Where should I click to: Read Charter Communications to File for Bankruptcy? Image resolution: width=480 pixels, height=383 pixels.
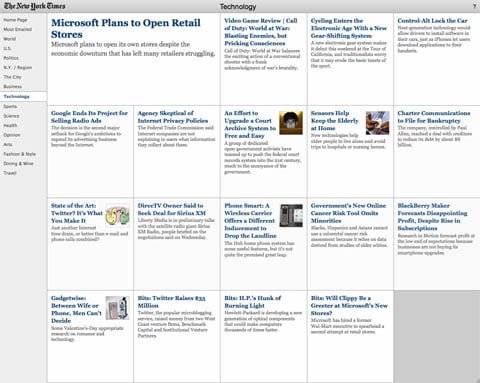[x=434, y=117]
